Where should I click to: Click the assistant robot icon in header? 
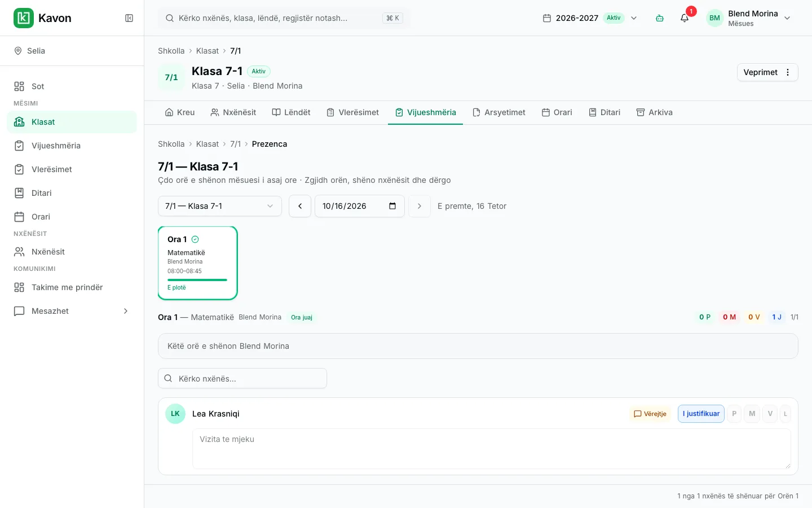tap(660, 18)
